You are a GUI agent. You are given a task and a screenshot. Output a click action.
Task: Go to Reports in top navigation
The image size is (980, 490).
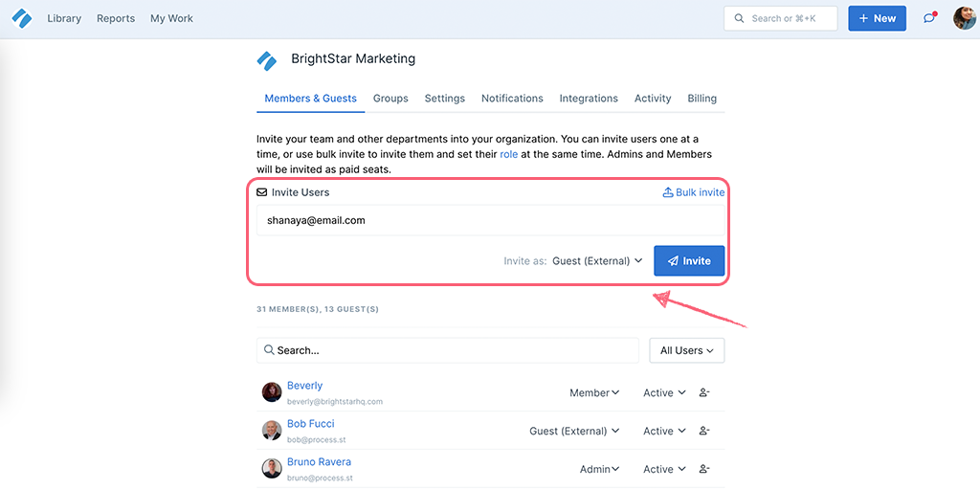point(116,18)
